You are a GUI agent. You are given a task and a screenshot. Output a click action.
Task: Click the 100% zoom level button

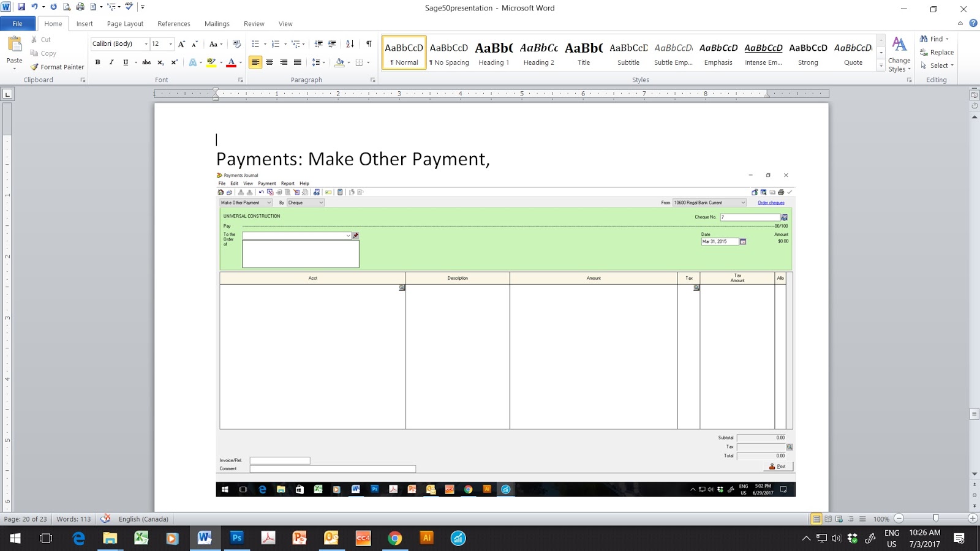pos(881,519)
